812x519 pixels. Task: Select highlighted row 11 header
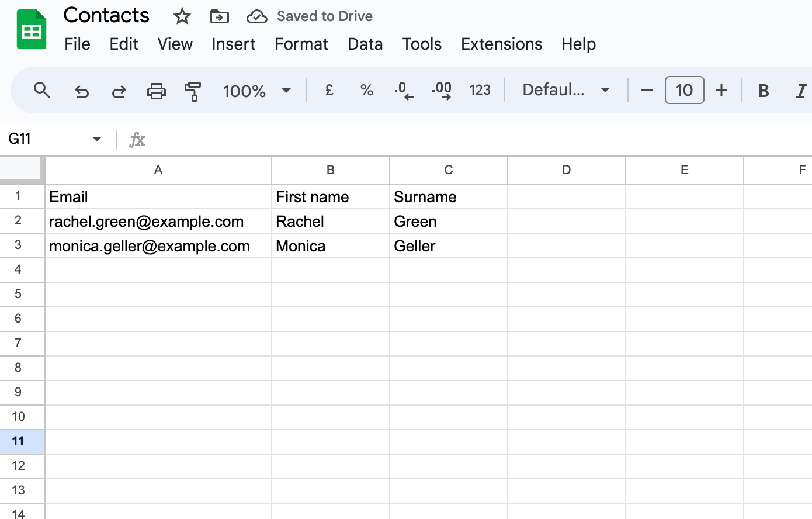tap(22, 442)
